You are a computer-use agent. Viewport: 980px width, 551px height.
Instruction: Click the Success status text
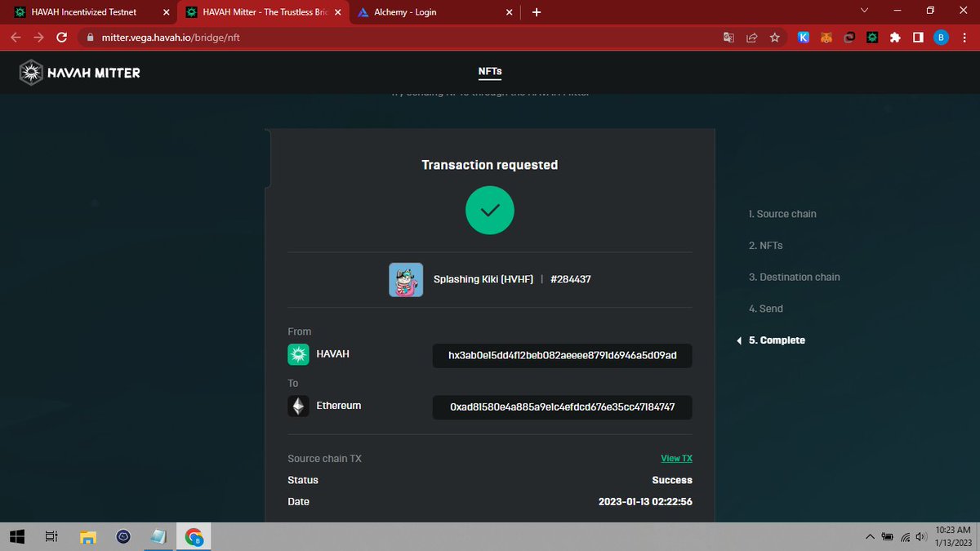click(x=672, y=480)
